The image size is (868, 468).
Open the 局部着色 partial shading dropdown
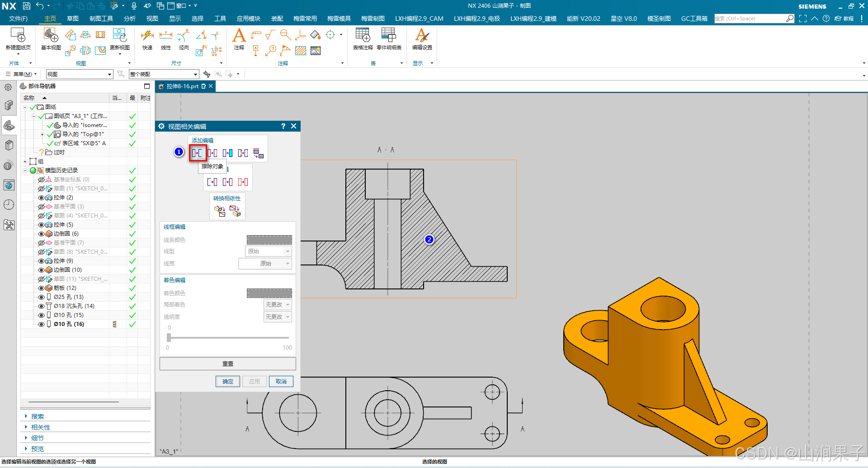pyautogui.click(x=278, y=305)
